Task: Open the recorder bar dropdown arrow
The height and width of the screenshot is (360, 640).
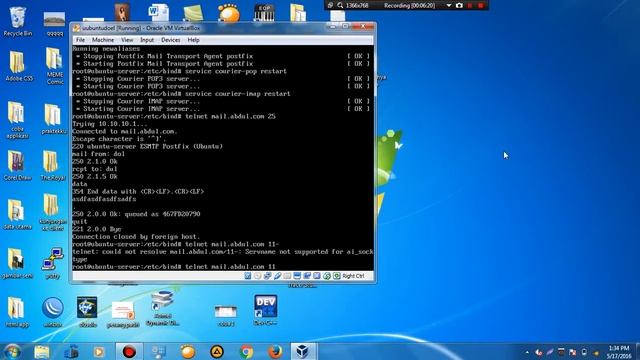Action: click(x=449, y=5)
